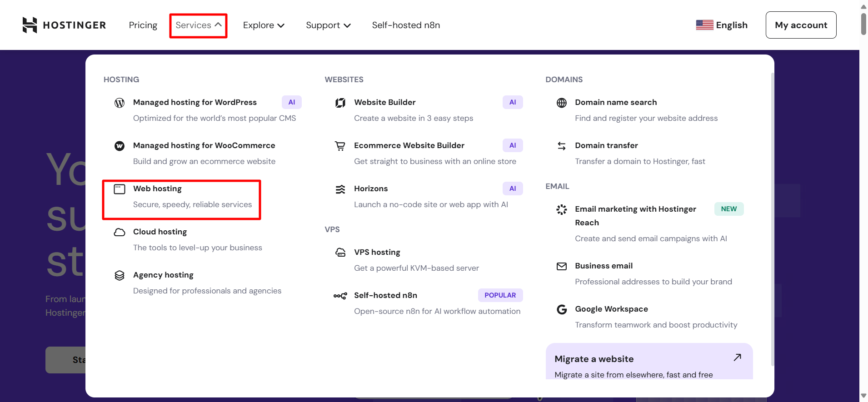Click the Services menu inner scrollbar
868x402 pixels.
pyautogui.click(x=772, y=219)
